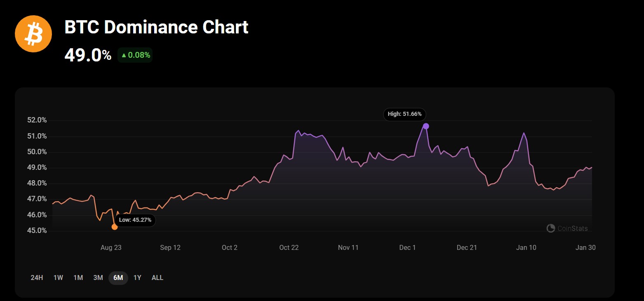Show the 1Y chart range
The height and width of the screenshot is (301, 644).
137,278
